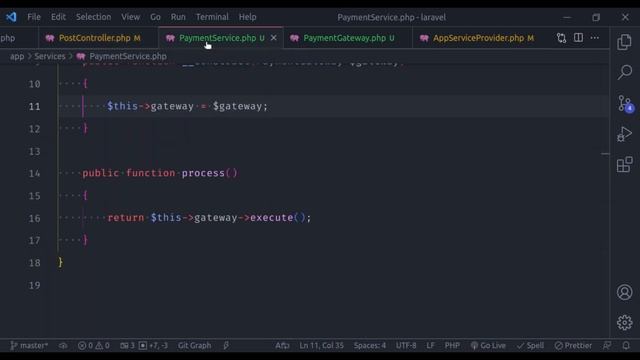Open the Terminal menu
Image resolution: width=640 pixels, height=360 pixels.
point(212,17)
